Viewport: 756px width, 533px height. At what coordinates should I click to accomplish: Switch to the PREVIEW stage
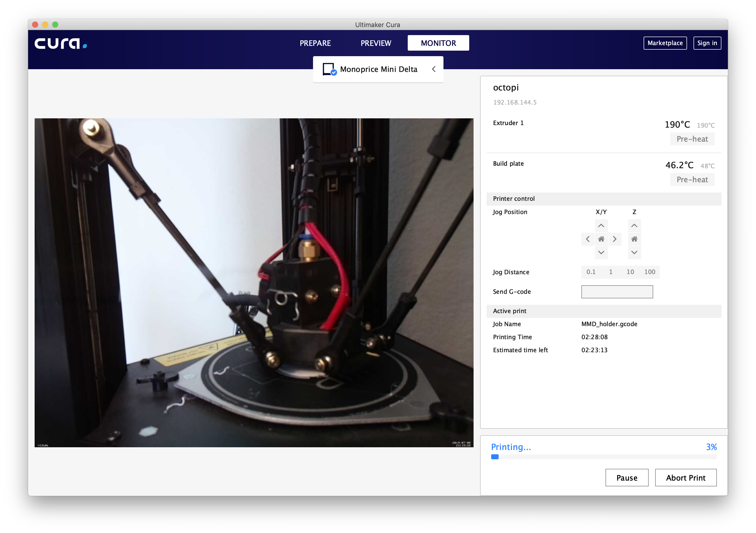point(376,43)
